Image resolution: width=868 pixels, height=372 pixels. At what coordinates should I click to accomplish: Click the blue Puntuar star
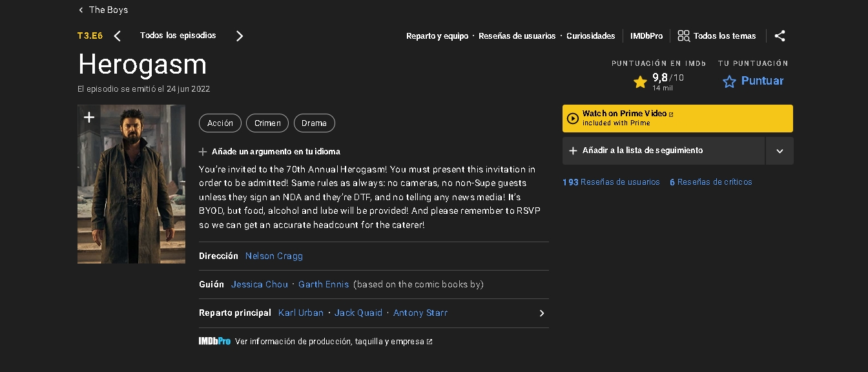point(729,81)
